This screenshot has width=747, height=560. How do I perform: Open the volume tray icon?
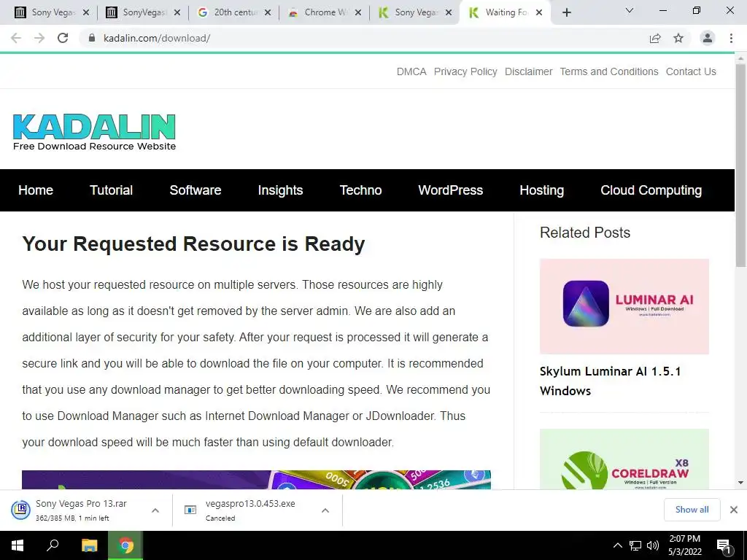[652, 545]
